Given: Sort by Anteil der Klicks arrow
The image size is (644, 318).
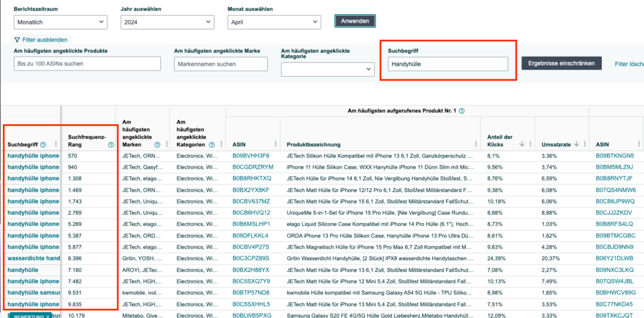Looking at the screenshot, I should click(x=522, y=144).
